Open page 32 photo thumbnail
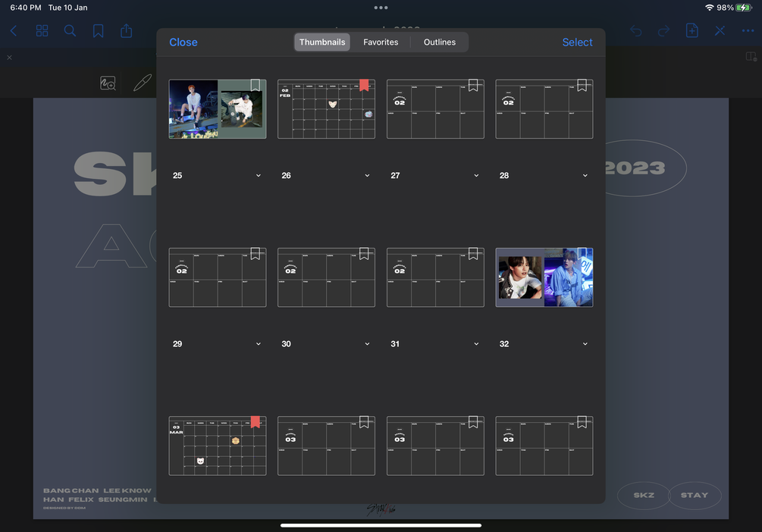 [x=544, y=277]
